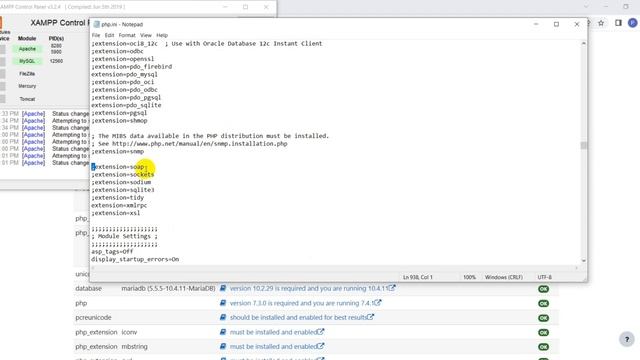This screenshot has width=640, height=360.
Task: Click the Apache module label in XAMPP
Action: [27, 49]
